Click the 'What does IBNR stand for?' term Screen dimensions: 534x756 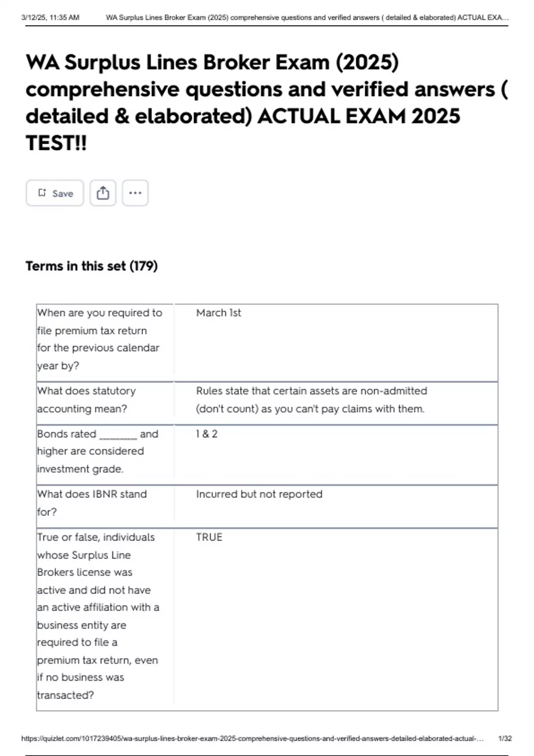92,503
